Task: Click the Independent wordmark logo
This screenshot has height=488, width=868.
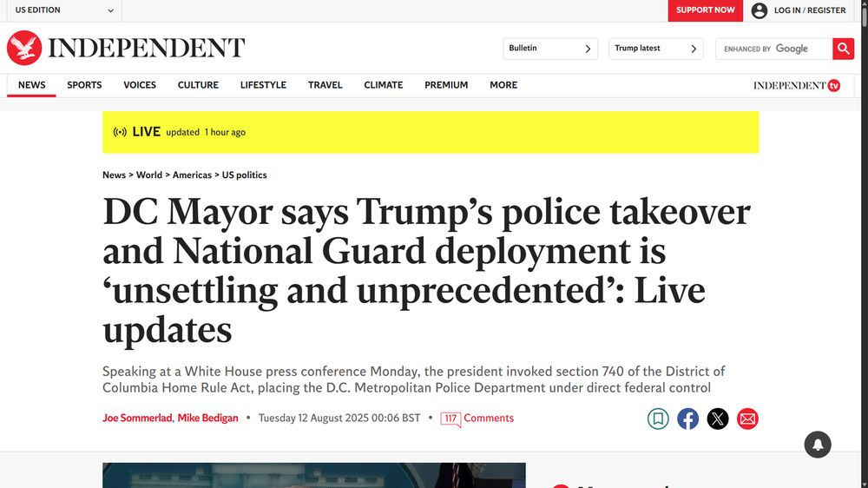Action: pos(146,48)
